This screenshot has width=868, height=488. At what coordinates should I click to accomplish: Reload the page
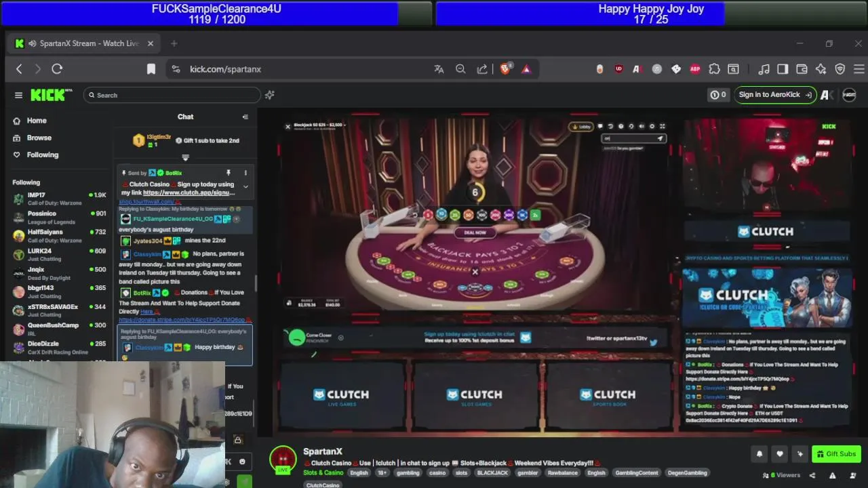tap(57, 68)
